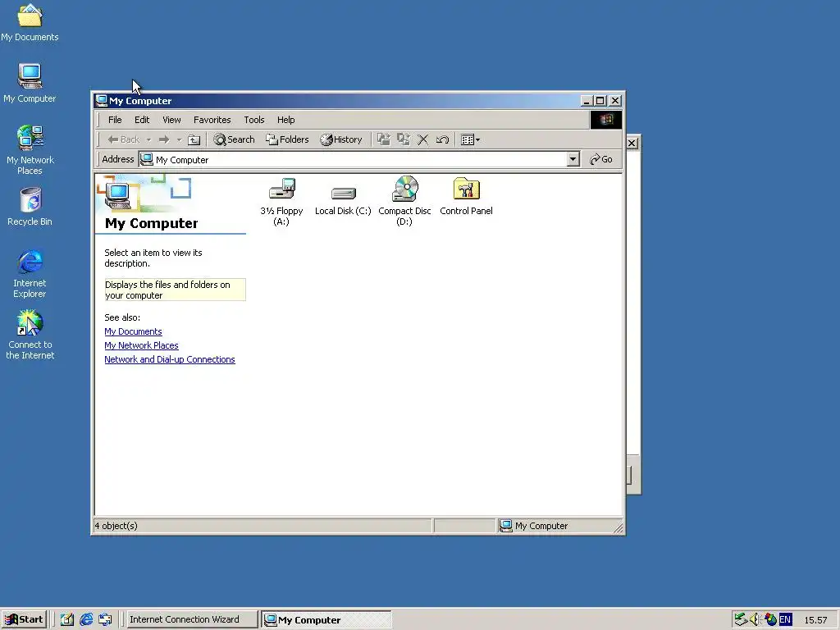The image size is (840, 630).
Task: Launch Outlook Express from quick launch
Action: (106, 620)
